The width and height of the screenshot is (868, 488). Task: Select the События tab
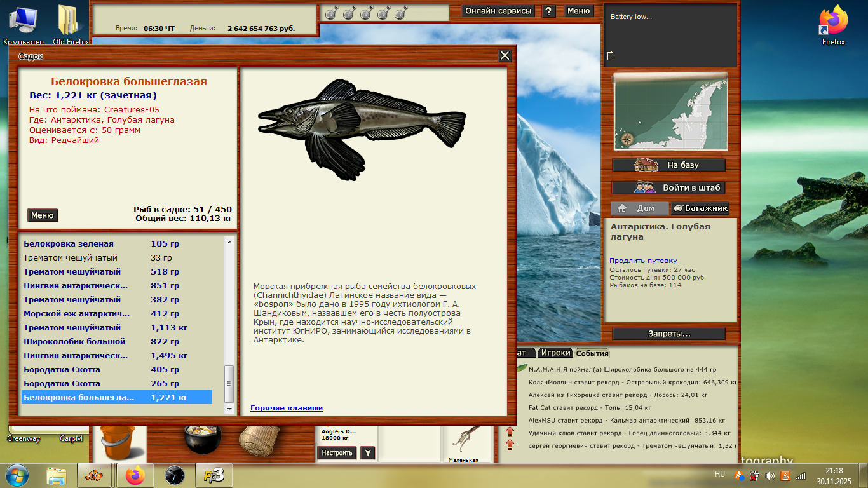[x=592, y=353]
